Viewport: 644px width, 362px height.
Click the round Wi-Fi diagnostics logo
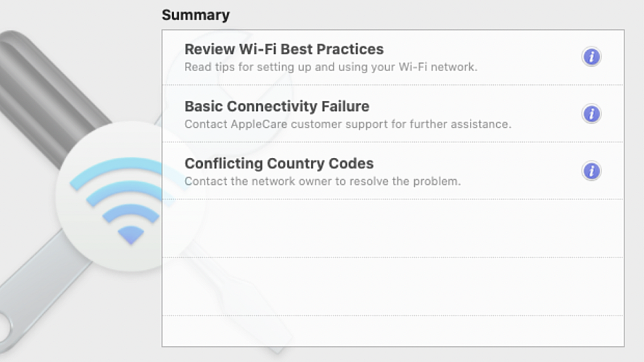(x=129, y=197)
